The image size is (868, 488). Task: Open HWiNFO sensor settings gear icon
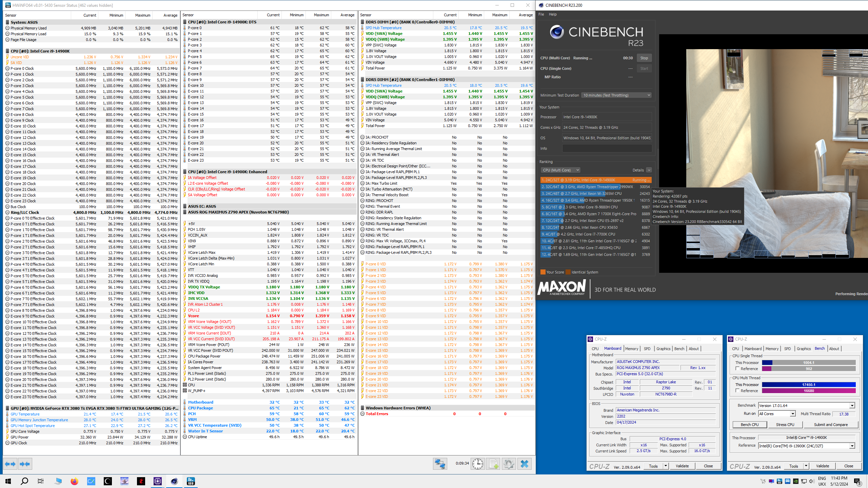coord(509,464)
